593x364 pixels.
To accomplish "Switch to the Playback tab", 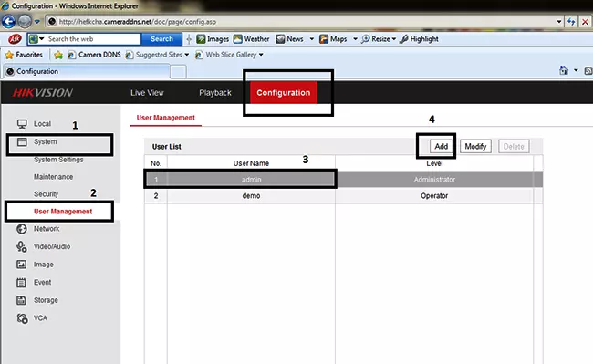I will (214, 93).
